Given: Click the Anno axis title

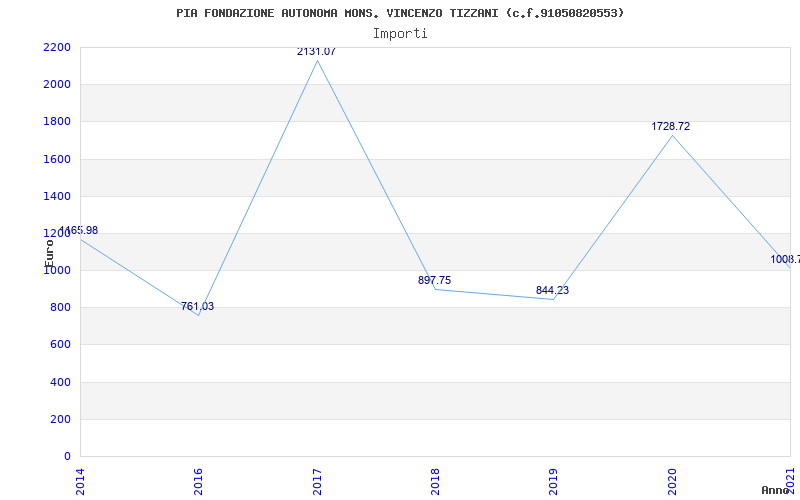Looking at the screenshot, I should point(776,490).
